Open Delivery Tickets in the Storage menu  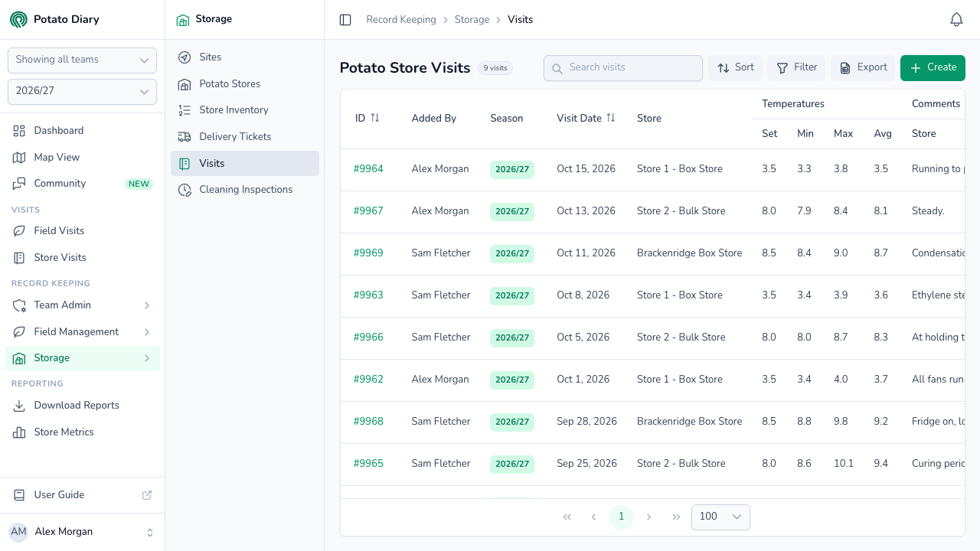coord(244,136)
